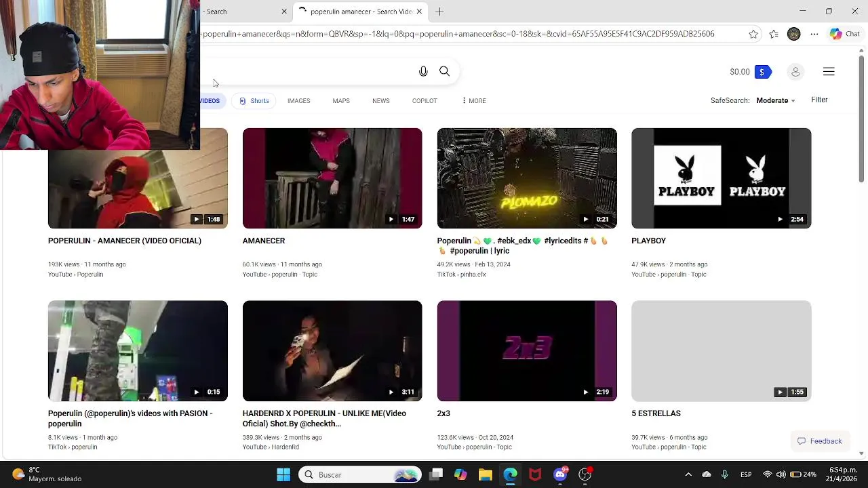Open the Windows Start menu
The image size is (868, 488).
(283, 474)
